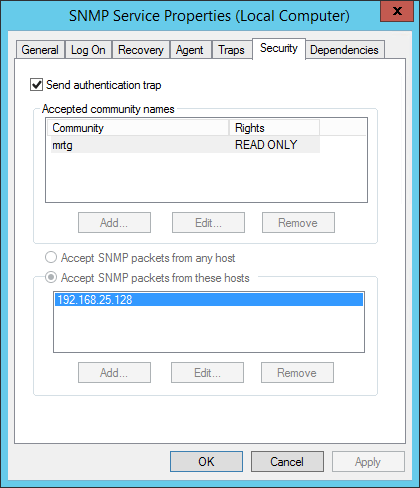Select host 192.168.25.128 in list
The image size is (420, 488).
click(x=209, y=299)
